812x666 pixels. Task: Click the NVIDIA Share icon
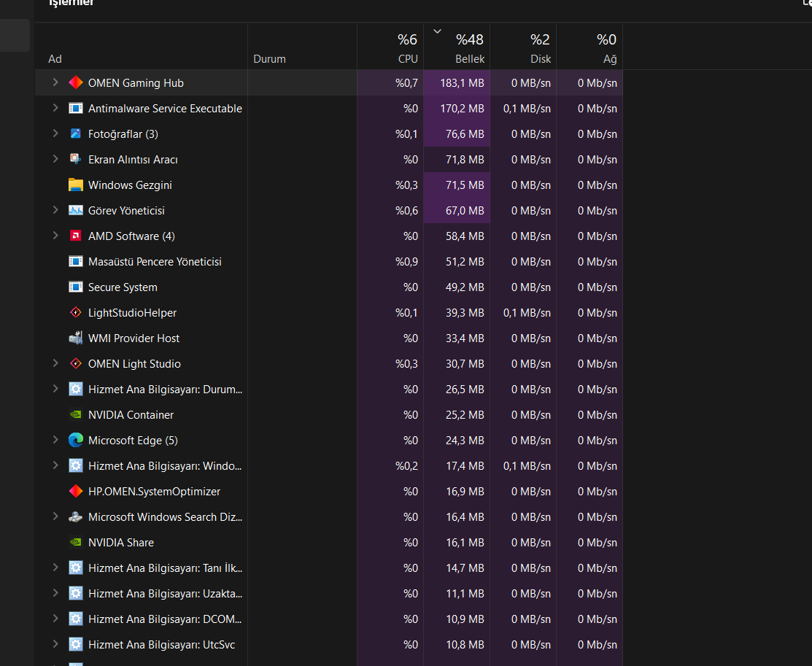tap(76, 542)
